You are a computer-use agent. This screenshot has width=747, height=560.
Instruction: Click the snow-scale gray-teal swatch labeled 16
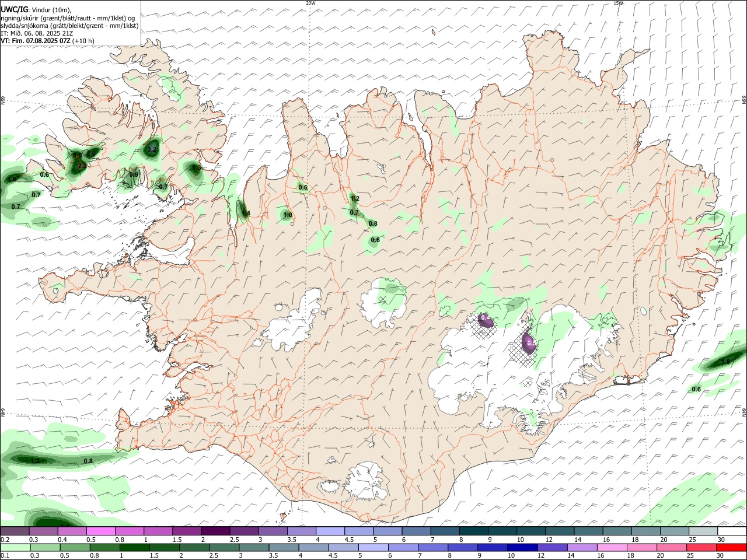(x=617, y=531)
